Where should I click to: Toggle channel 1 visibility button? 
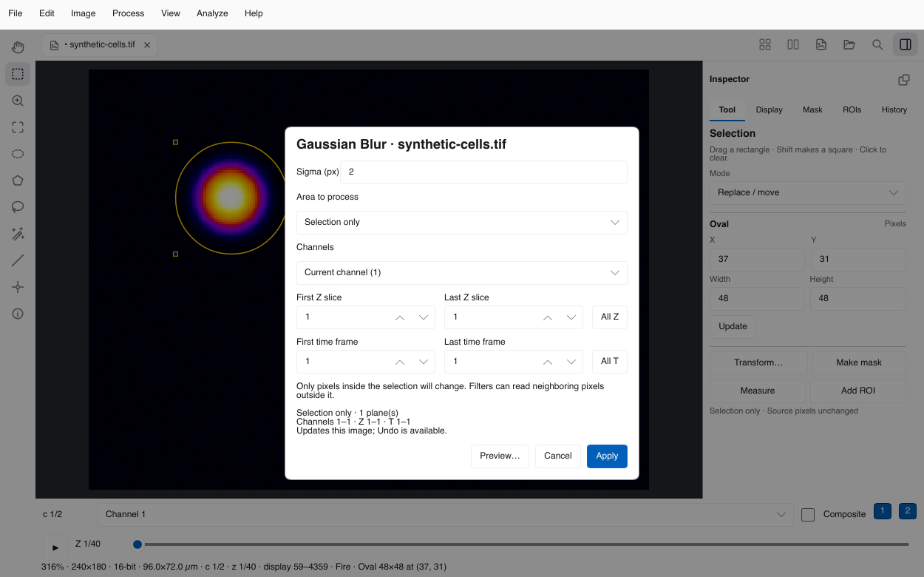882,511
